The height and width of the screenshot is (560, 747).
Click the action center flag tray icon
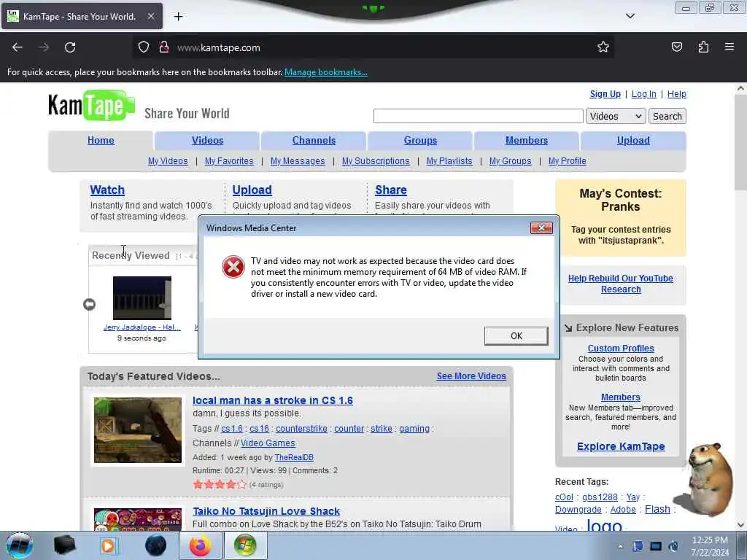638,546
